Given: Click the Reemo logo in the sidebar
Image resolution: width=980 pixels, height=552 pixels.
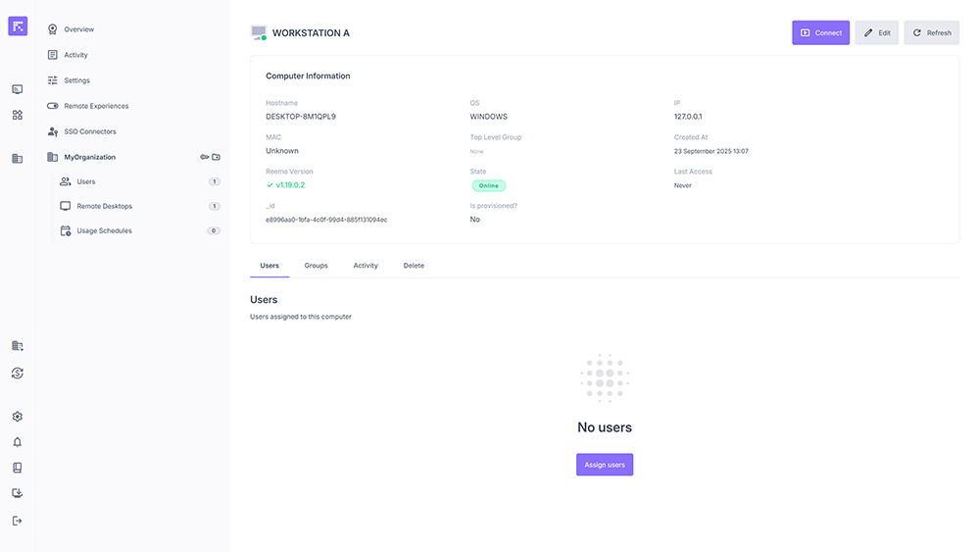Looking at the screenshot, I should point(18,26).
